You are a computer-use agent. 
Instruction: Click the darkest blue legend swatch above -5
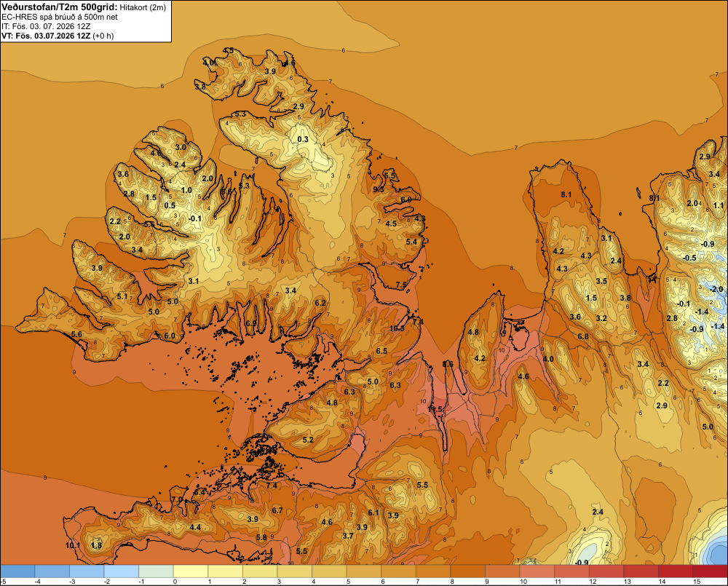coord(17,571)
